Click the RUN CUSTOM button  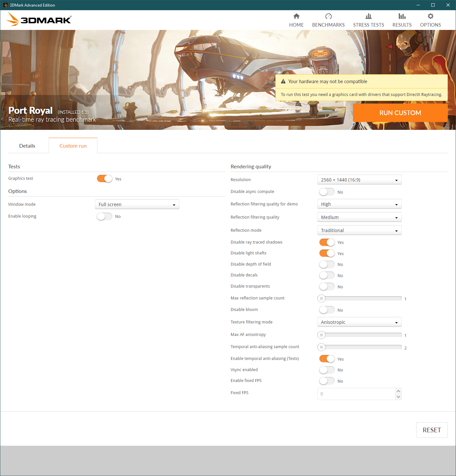point(400,113)
